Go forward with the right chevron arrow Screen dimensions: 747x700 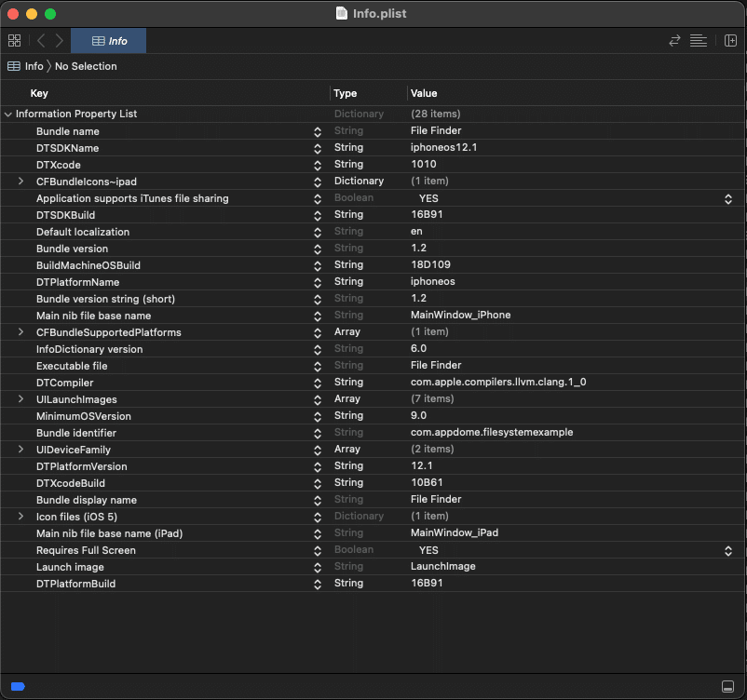coord(60,41)
